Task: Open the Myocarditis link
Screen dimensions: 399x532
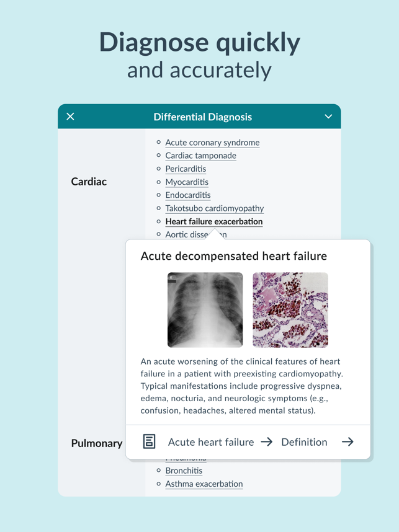Action: pos(187,182)
